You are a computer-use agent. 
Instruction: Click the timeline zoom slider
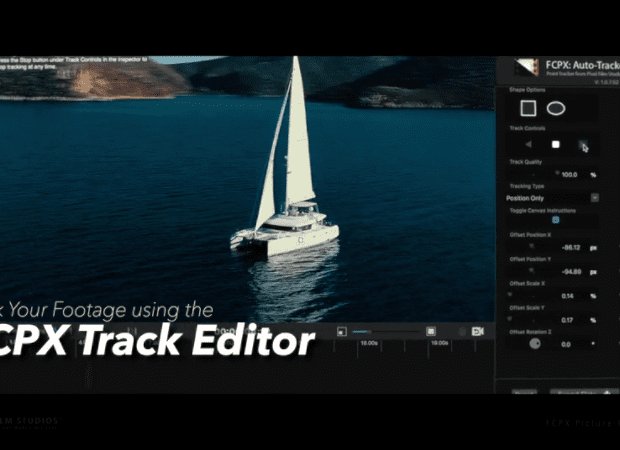click(386, 331)
